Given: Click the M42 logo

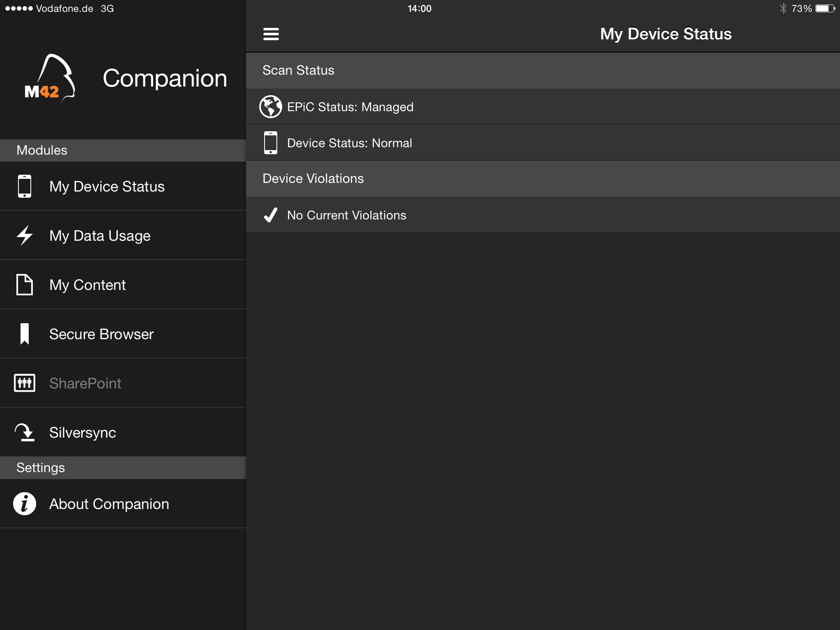Looking at the screenshot, I should pos(50,78).
